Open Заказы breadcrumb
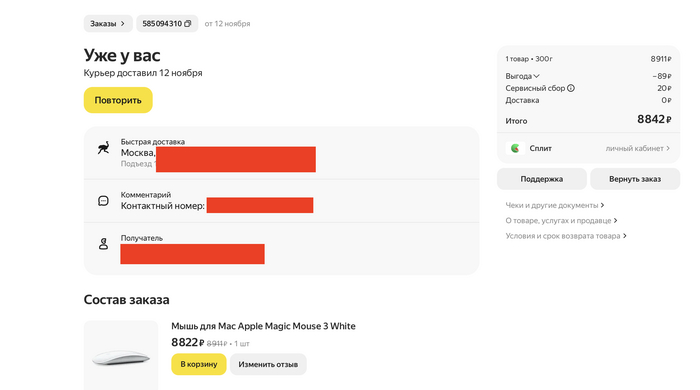 108,24
